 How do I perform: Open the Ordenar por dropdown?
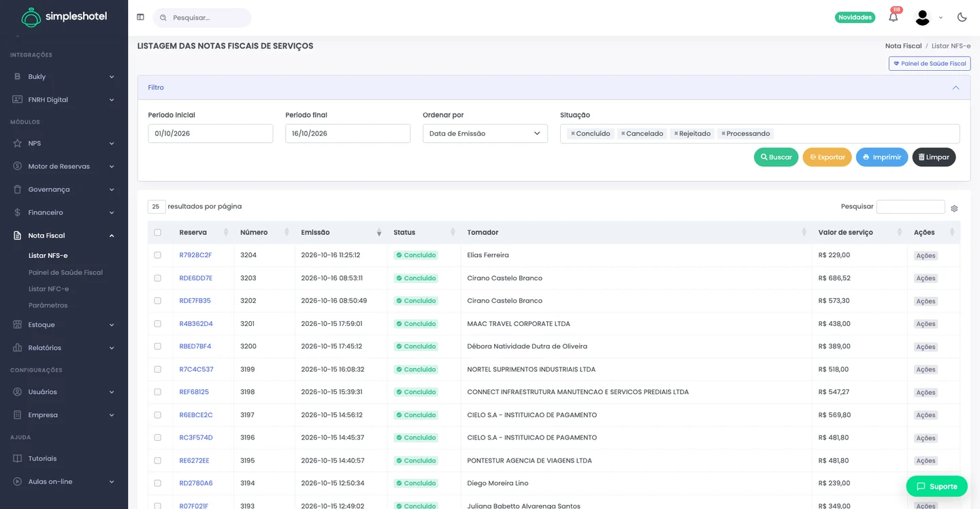click(x=485, y=133)
